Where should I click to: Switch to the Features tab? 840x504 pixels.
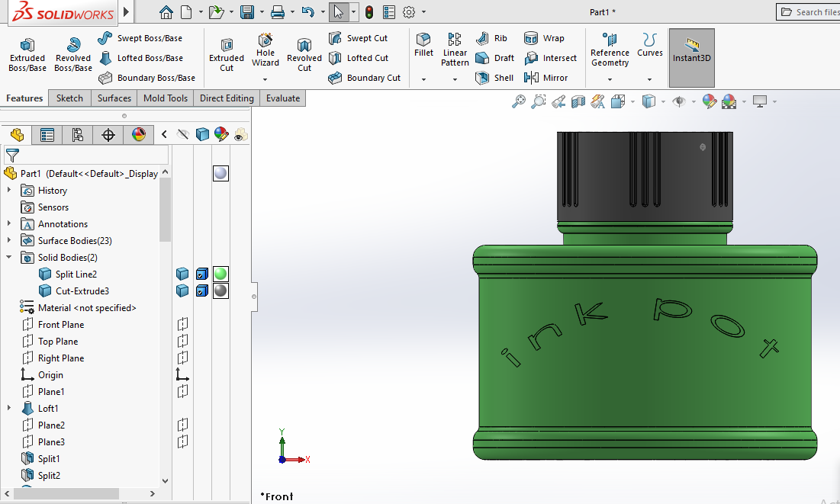(x=24, y=98)
